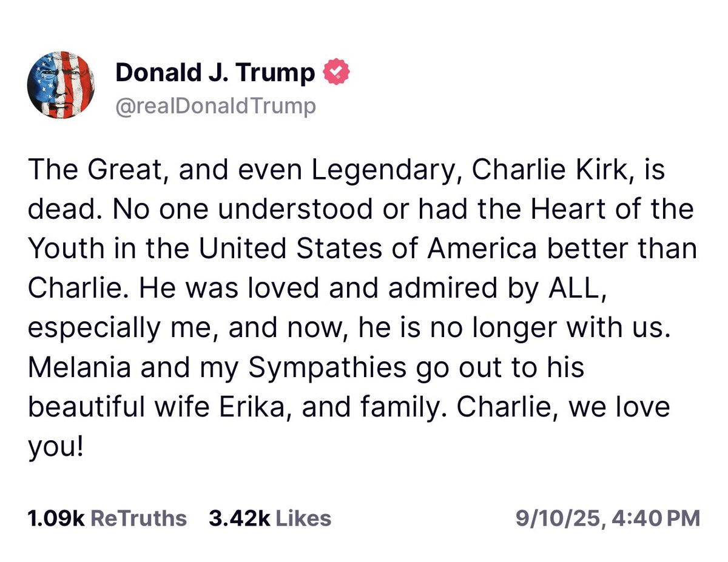Click the verified checkmark badge next to Trump's name
Image resolution: width=728 pixels, height=562 pixels.
tap(335, 71)
